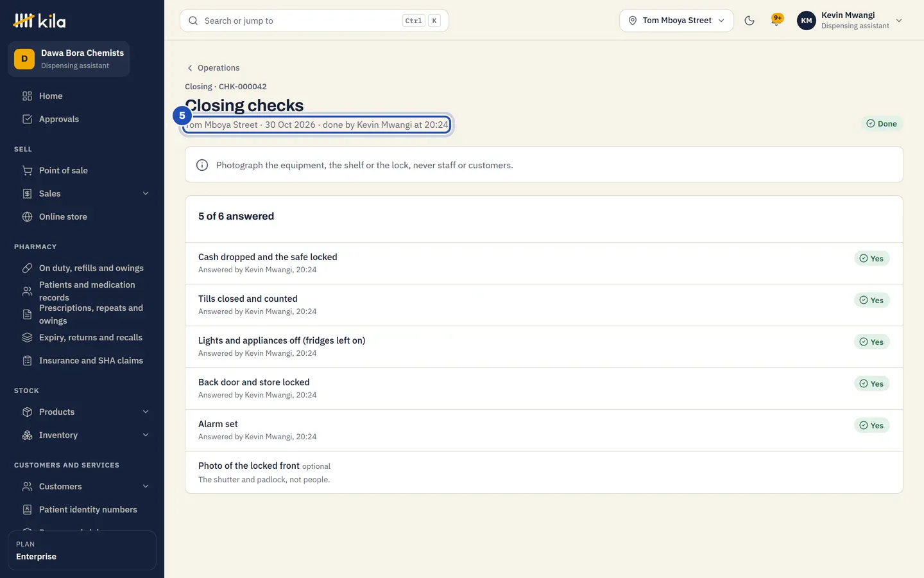Screen dimensions: 924x578
Task: Open Approvals checkmark icon
Action: [27, 119]
